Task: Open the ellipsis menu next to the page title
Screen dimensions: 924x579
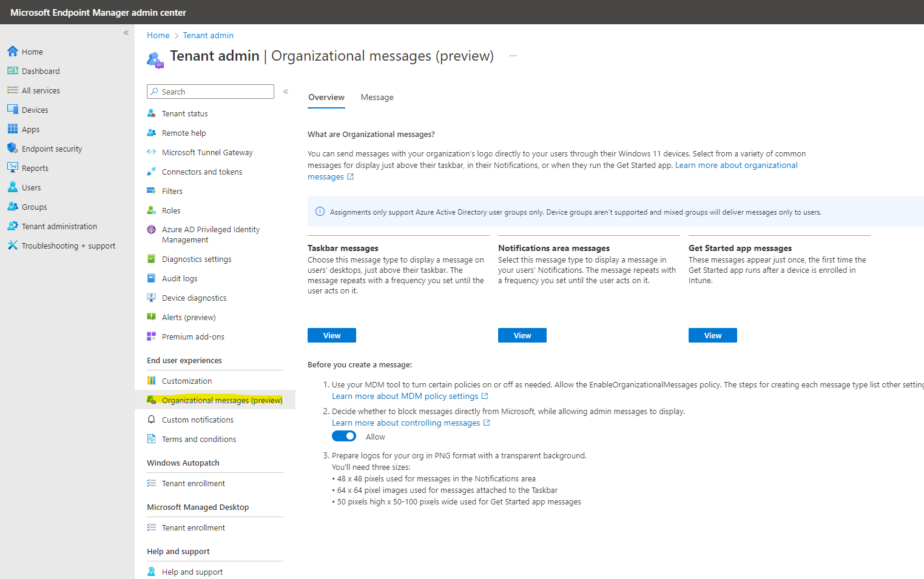Action: (513, 55)
